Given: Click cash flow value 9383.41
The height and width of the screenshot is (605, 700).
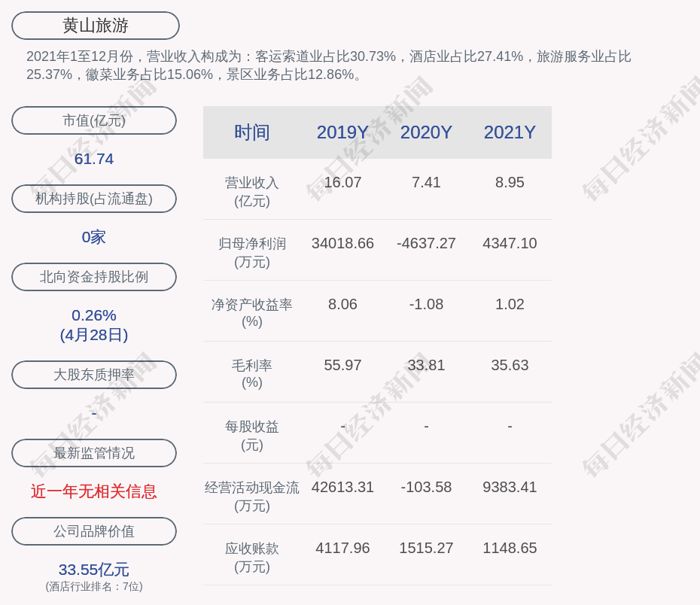Looking at the screenshot, I should coord(510,487).
